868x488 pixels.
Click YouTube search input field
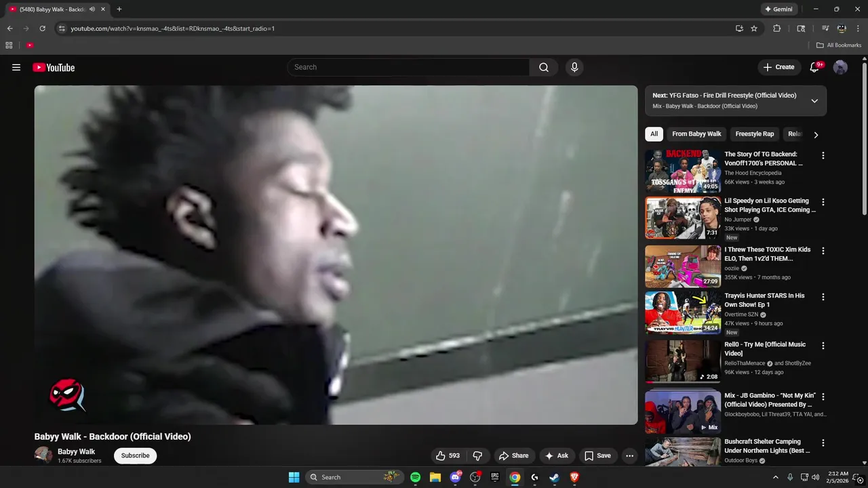tap(408, 67)
